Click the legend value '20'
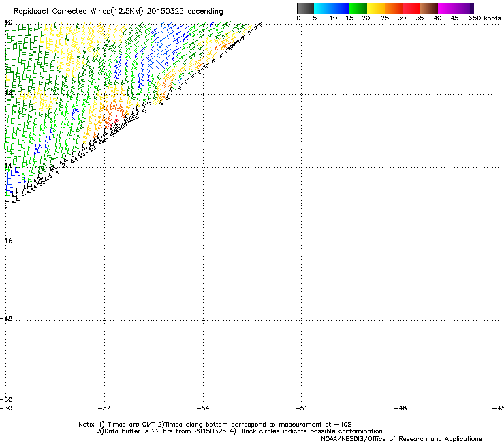The image size is (504, 443). 366,18
